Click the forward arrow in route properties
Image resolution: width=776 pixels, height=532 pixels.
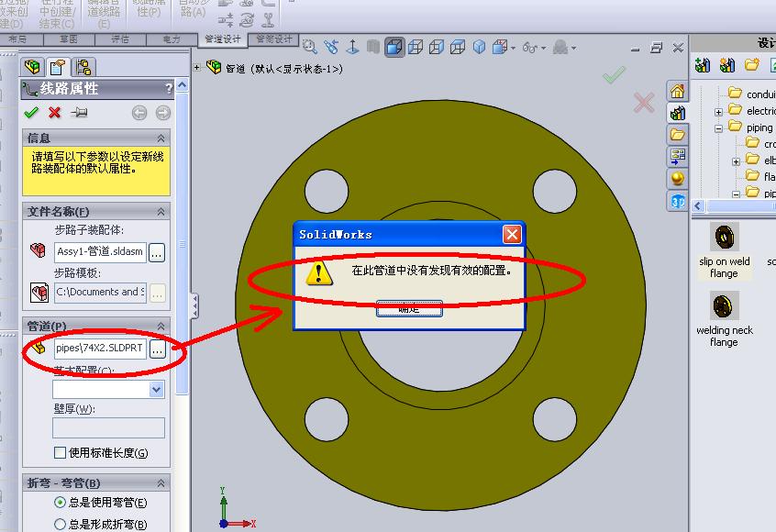click(163, 114)
